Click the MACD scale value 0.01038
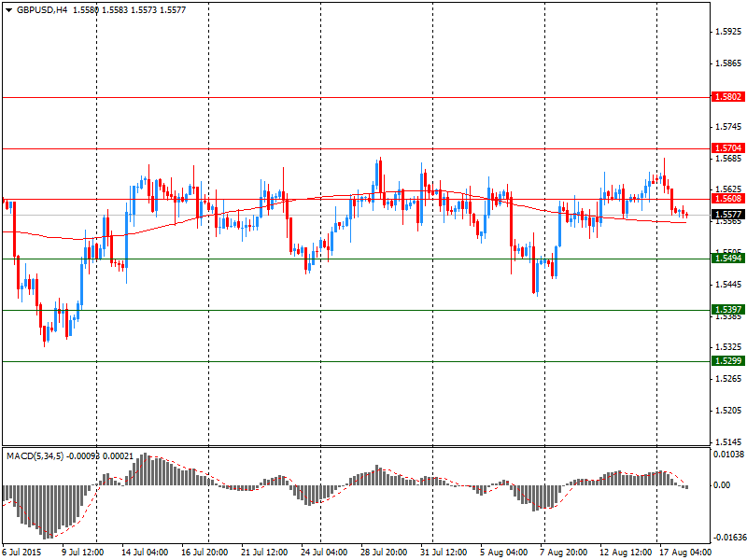The height and width of the screenshot is (560, 747). click(729, 455)
